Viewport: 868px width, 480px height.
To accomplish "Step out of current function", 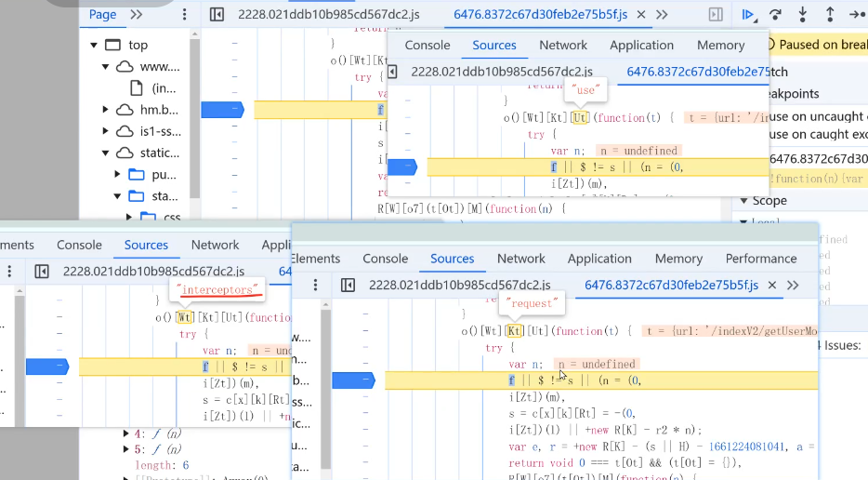I will (x=830, y=15).
